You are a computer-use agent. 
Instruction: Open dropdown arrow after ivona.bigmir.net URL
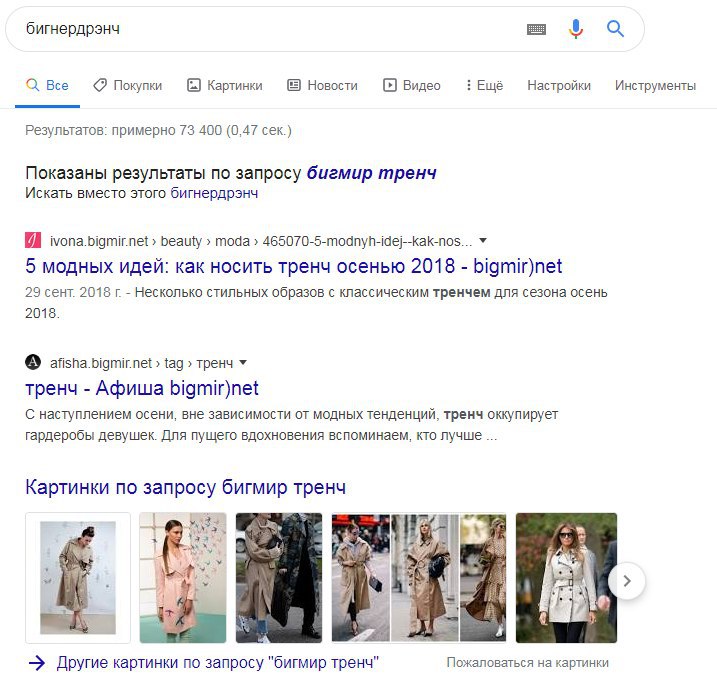tap(482, 240)
